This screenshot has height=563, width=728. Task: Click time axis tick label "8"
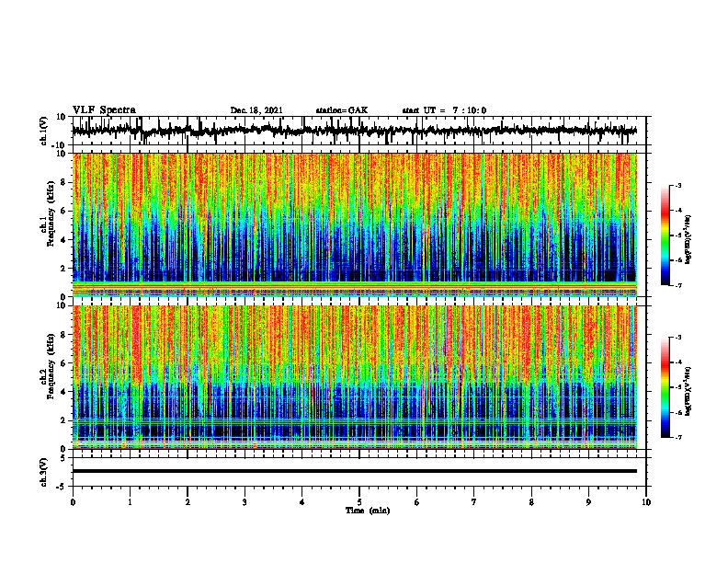tap(531, 502)
